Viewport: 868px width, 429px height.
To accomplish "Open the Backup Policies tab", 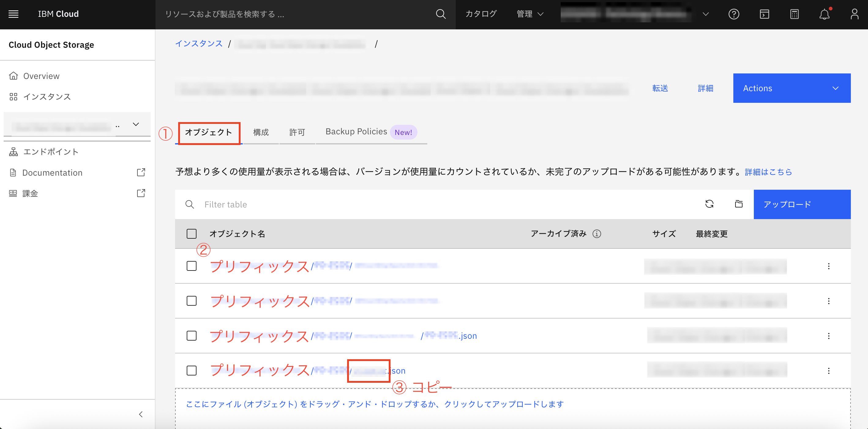I will (356, 132).
